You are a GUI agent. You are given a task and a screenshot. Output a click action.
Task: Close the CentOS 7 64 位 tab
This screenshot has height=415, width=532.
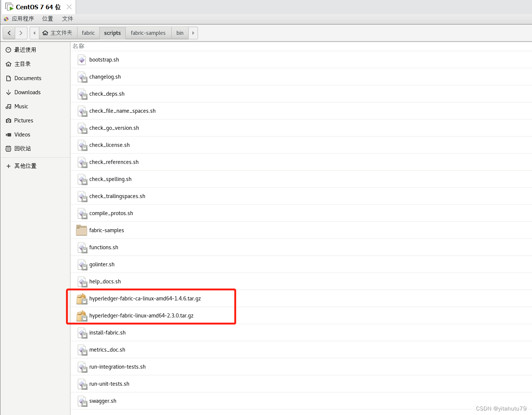pyautogui.click(x=69, y=7)
